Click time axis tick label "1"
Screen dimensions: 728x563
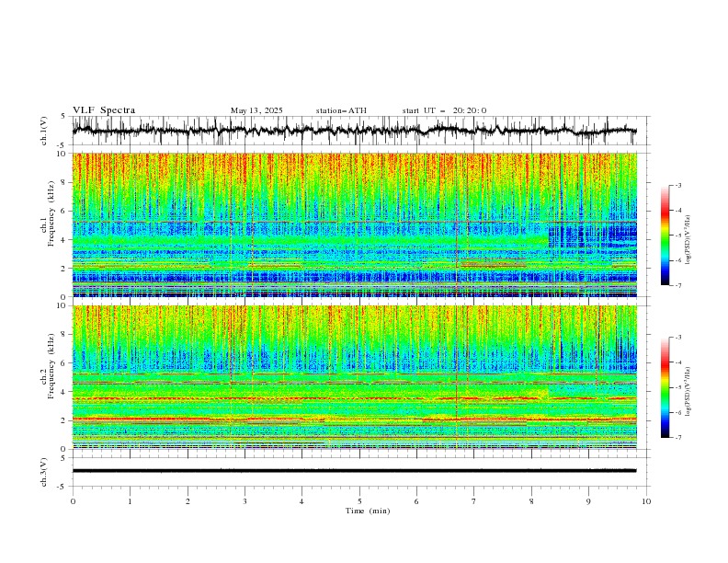click(x=130, y=501)
